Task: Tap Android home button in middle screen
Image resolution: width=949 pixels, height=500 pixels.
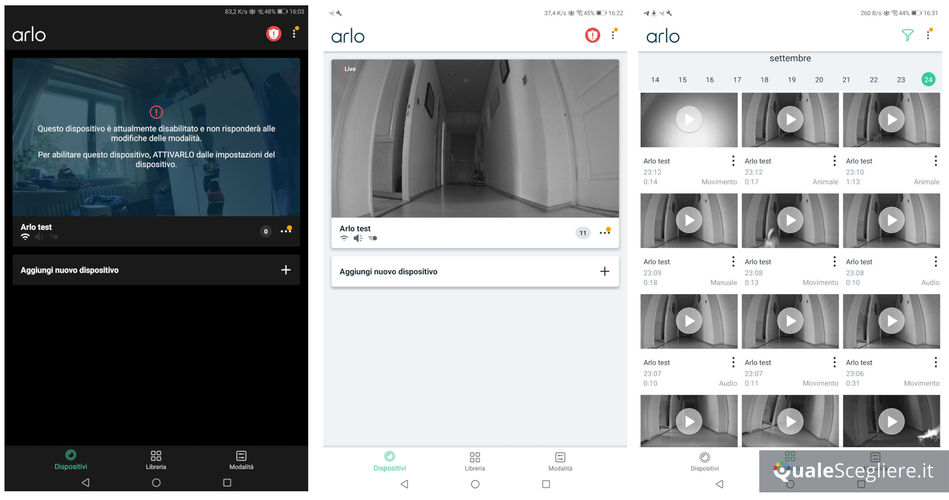Action: pos(475,484)
